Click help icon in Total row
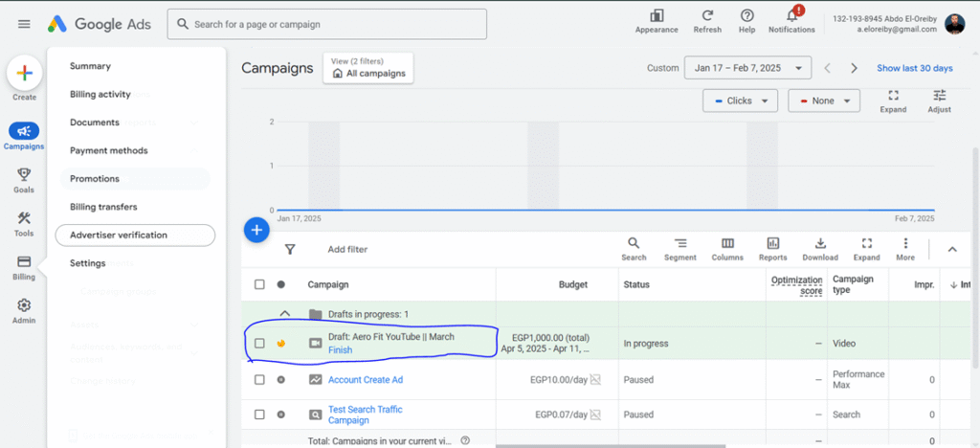Viewport: 980px width, 448px height. click(464, 440)
